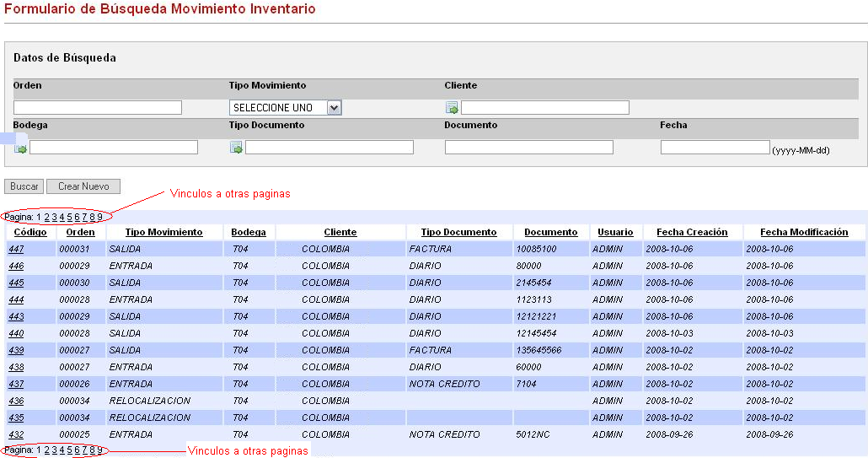
Task: Focus the Fecha date input field
Action: click(x=715, y=148)
